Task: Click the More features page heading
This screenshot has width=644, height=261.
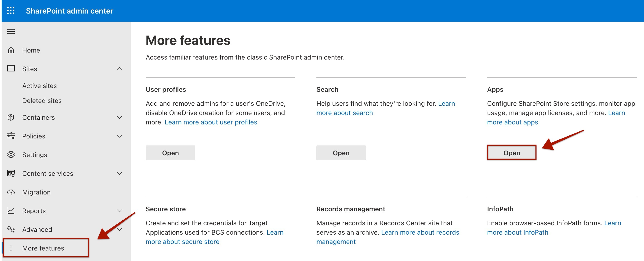Action: pyautogui.click(x=188, y=40)
